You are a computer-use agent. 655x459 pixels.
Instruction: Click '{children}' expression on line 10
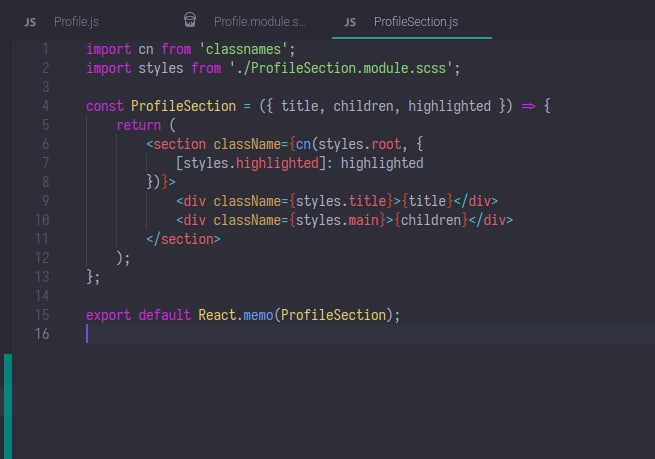tap(431, 220)
